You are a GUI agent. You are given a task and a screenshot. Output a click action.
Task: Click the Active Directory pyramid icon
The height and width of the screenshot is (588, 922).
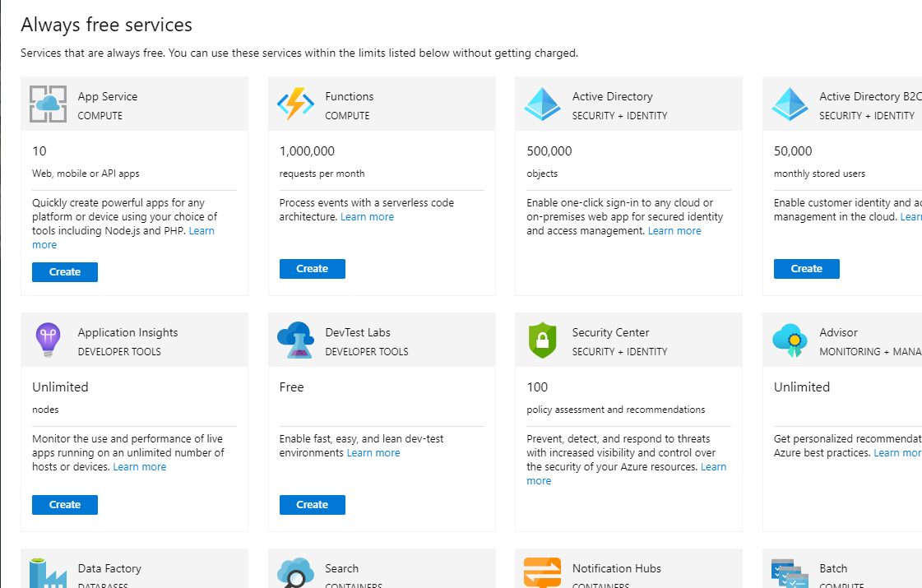click(542, 104)
